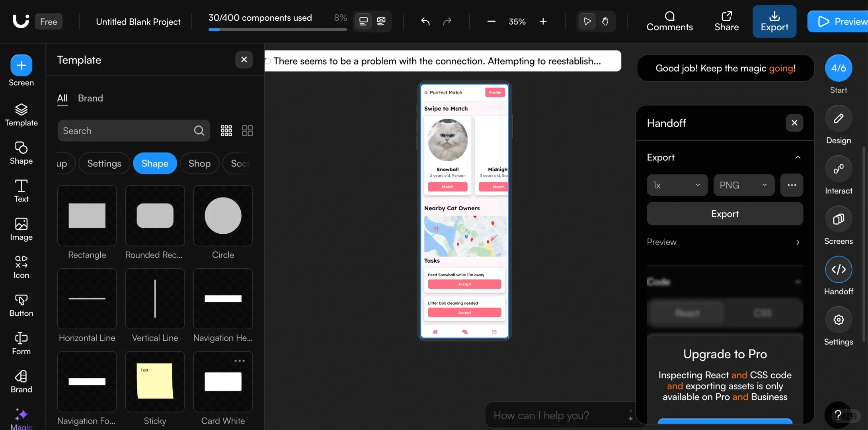This screenshot has width=868, height=430.
Task: Open the Screens panel icon
Action: [838, 219]
